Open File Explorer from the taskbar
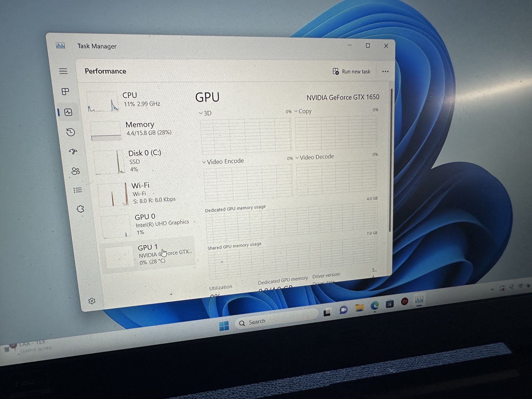 [359, 308]
